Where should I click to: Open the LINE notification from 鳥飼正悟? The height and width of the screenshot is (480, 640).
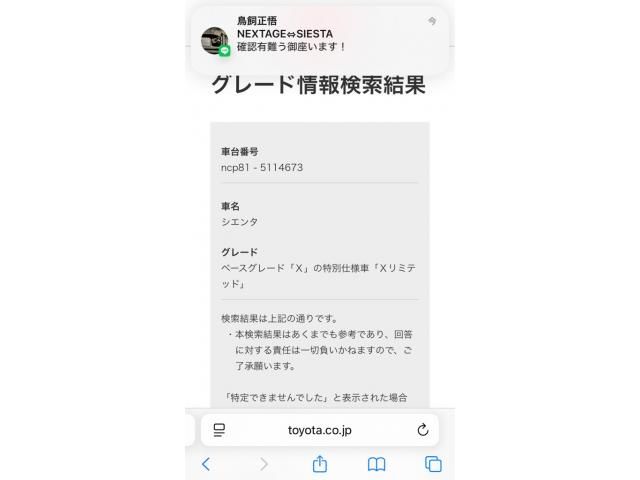(x=320, y=40)
